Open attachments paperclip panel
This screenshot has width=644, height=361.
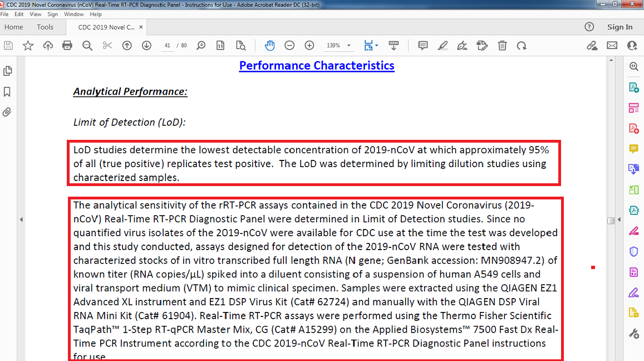coord(7,112)
